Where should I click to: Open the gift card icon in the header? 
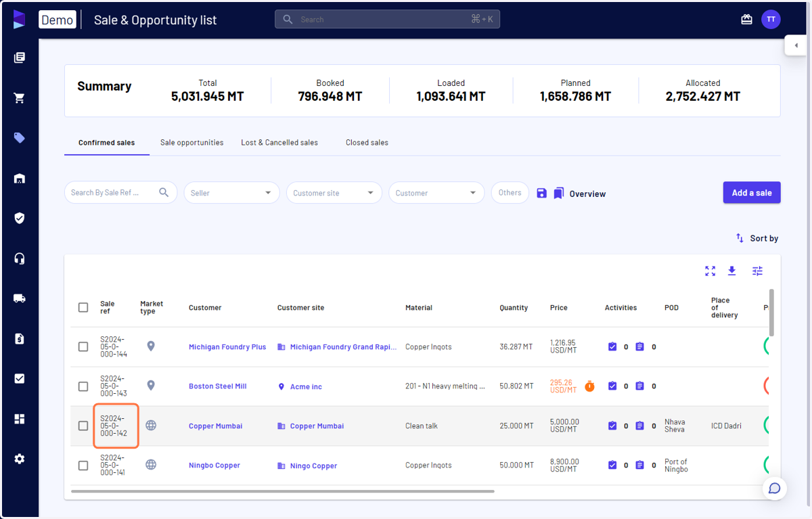click(746, 20)
